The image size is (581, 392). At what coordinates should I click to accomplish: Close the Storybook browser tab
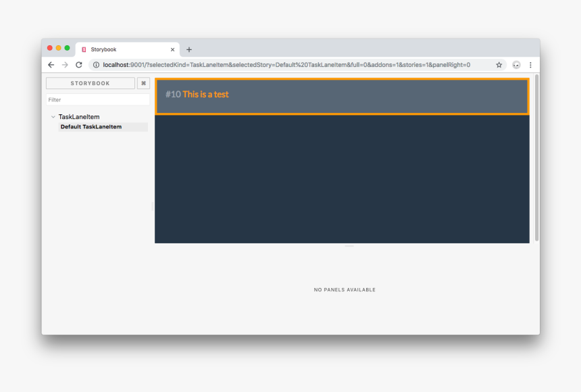point(172,49)
